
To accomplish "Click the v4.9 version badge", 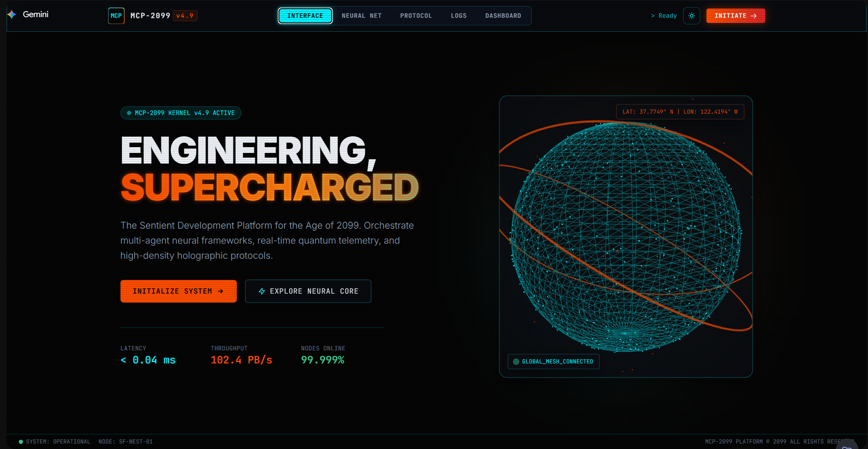I will point(185,16).
